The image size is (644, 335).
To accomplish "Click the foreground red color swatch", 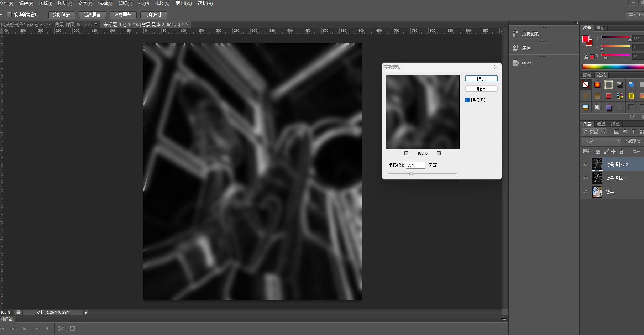I will pos(586,39).
